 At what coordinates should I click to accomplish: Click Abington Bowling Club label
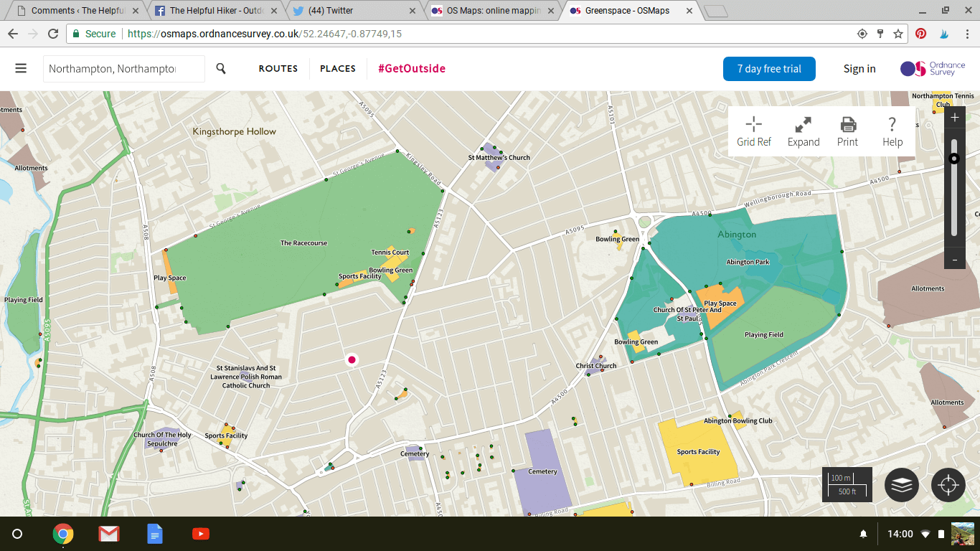738,421
